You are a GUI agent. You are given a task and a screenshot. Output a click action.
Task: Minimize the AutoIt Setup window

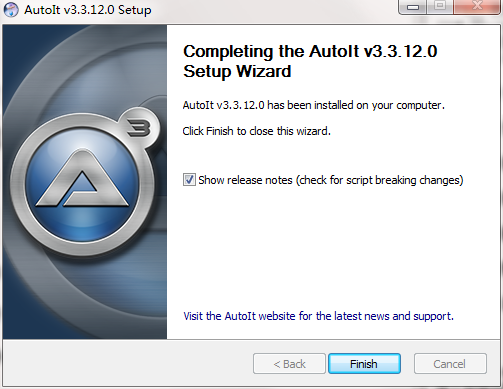click(x=413, y=6)
